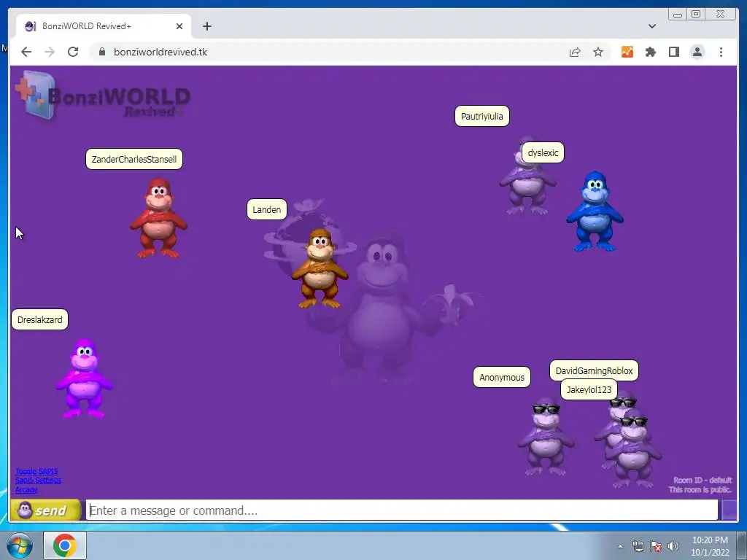The image size is (747, 560).
Task: Click the Dreslakzard name bubble
Action: coord(39,319)
